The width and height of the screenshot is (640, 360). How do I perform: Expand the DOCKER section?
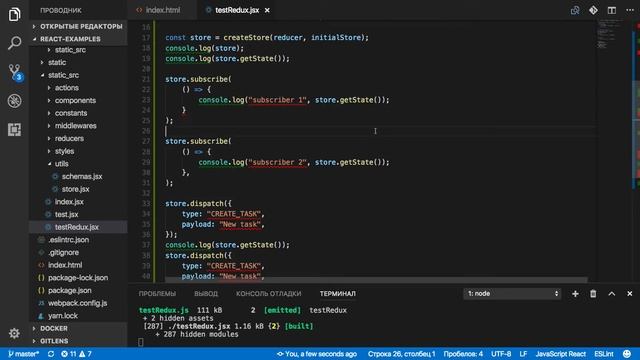point(78,328)
